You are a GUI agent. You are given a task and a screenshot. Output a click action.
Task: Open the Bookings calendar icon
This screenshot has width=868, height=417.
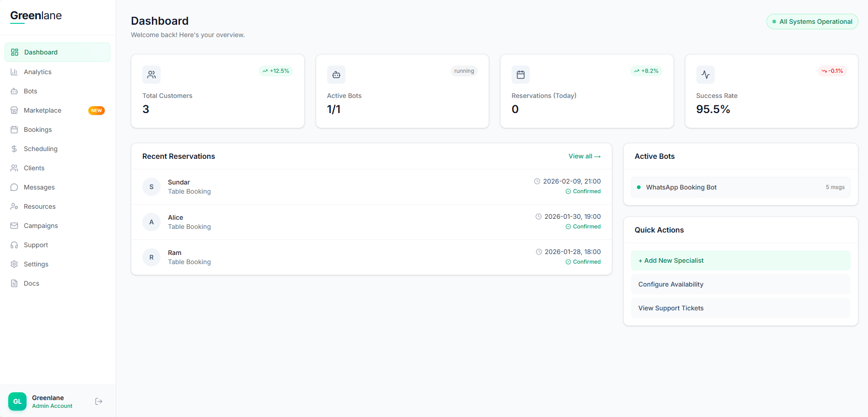[14, 129]
